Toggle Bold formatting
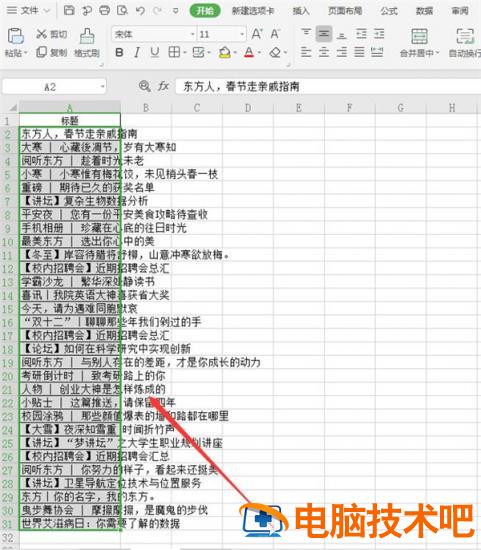481x550 pixels. click(119, 53)
